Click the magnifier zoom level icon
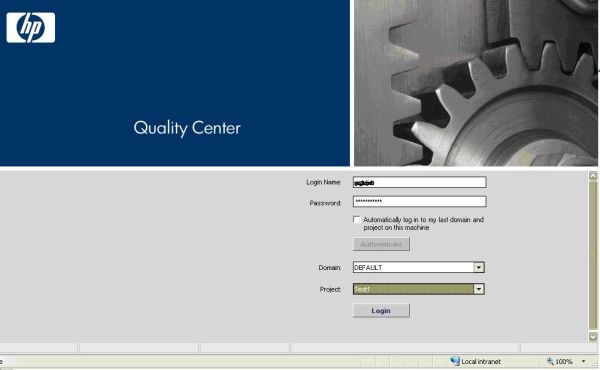600x370 pixels. 550,361
